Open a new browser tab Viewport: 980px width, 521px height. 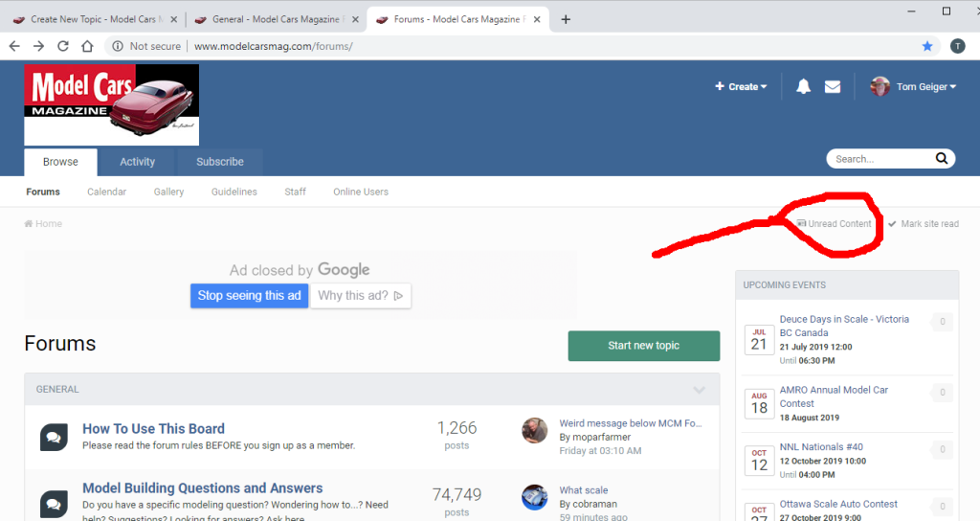pos(566,19)
